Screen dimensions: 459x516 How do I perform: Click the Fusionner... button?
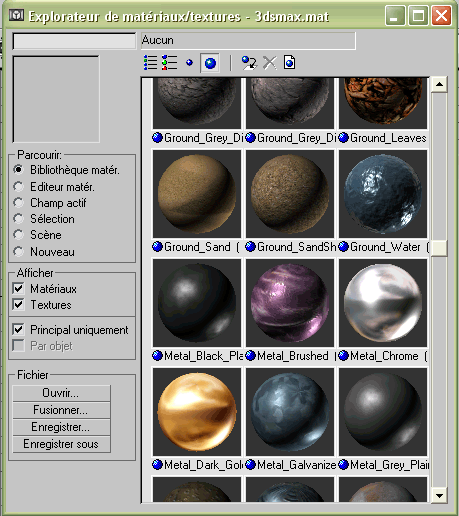tap(61, 410)
